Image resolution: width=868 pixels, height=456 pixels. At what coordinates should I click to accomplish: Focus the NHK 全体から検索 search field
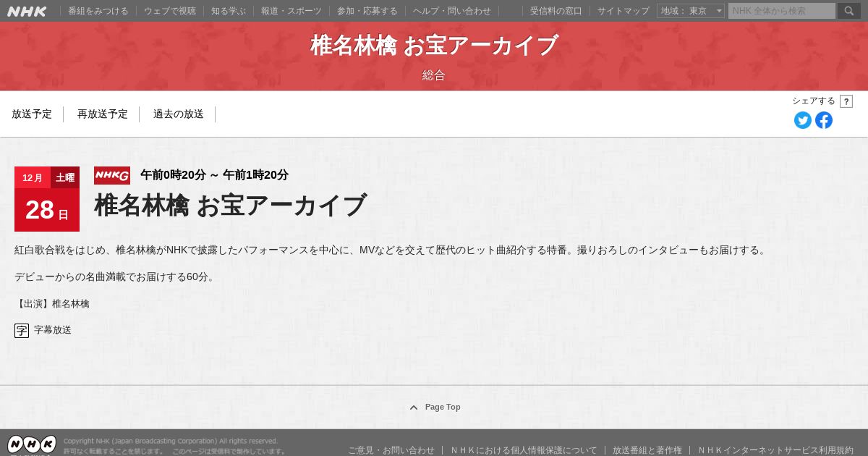coord(782,11)
